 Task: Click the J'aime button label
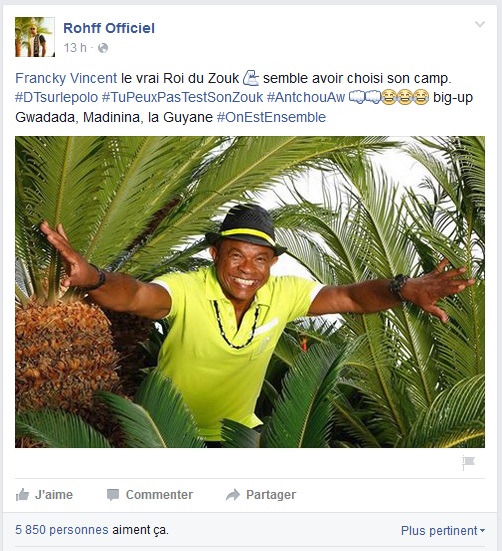click(54, 495)
